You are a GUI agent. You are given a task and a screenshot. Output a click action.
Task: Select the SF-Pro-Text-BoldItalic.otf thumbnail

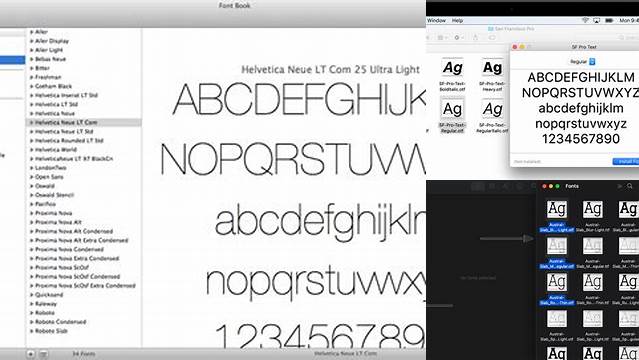coord(452,68)
